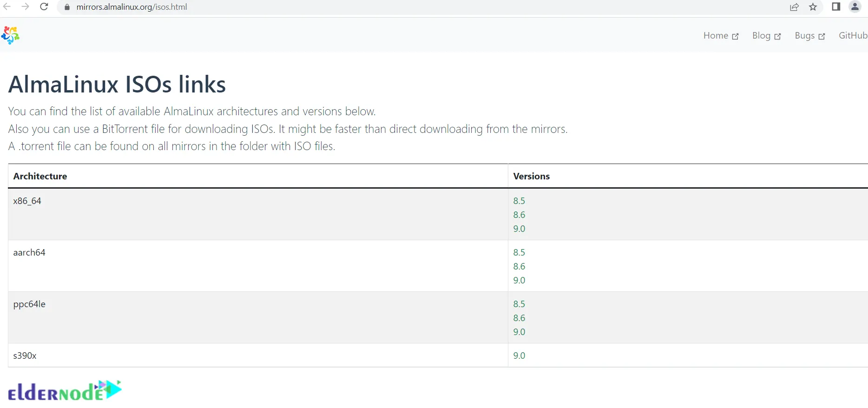Screen dimensions: 868x408
Task: Toggle the browser side panel icon
Action: click(836, 7)
